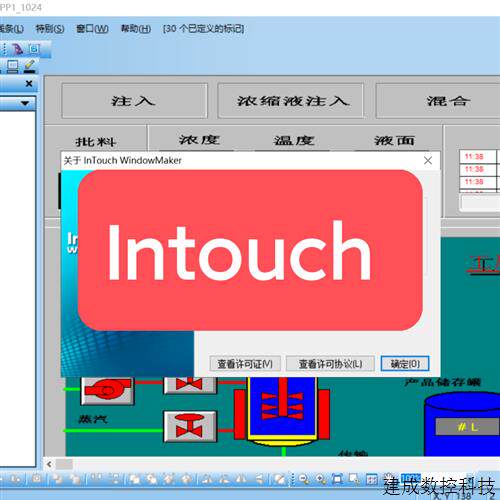The height and width of the screenshot is (500, 500).
Task: Click the make symbol icon
Action: click(134, 479)
